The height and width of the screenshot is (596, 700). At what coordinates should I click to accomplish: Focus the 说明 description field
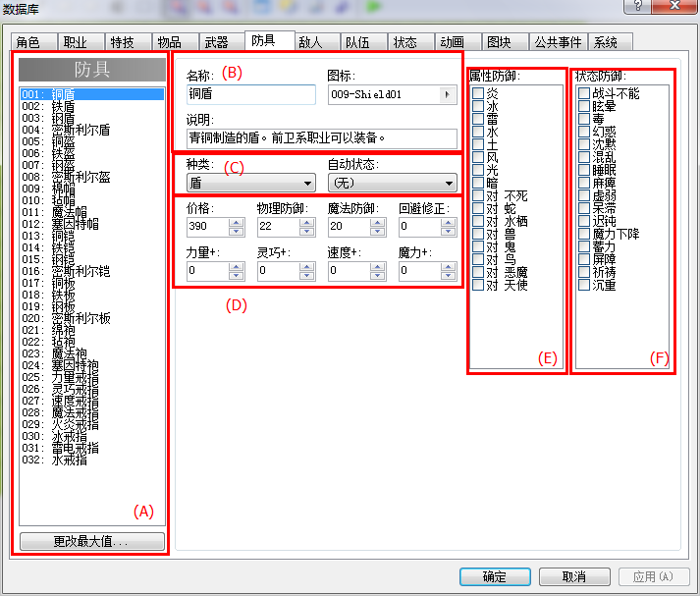(321, 138)
